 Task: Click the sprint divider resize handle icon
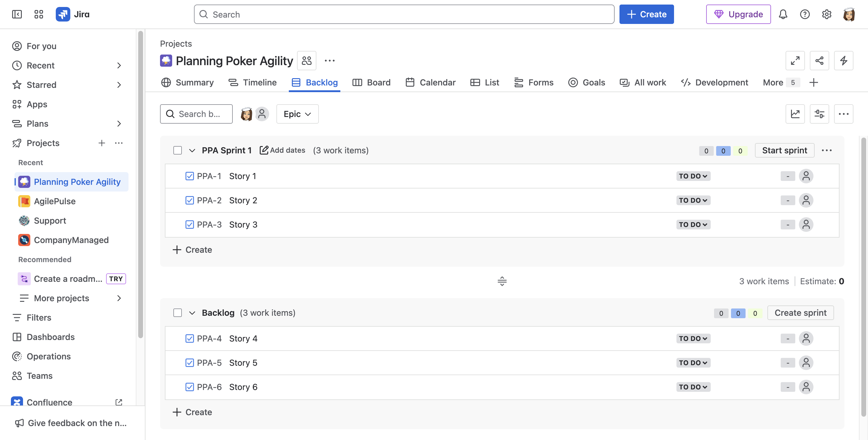[x=502, y=281]
